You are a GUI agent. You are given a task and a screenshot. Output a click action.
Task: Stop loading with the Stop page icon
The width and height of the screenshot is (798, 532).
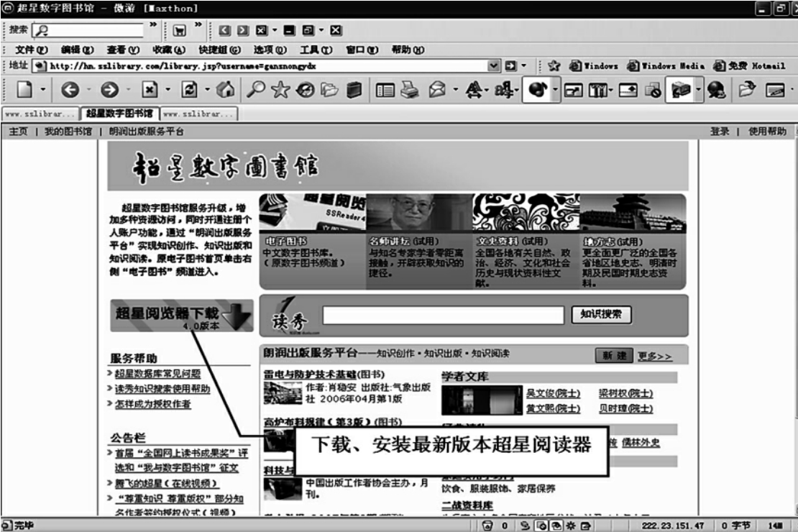(149, 90)
